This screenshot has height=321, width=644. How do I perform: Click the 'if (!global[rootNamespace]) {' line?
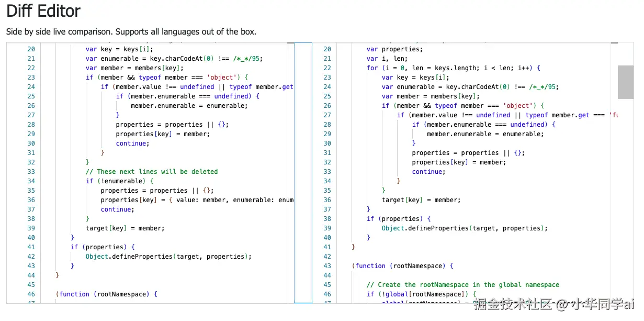422,294
